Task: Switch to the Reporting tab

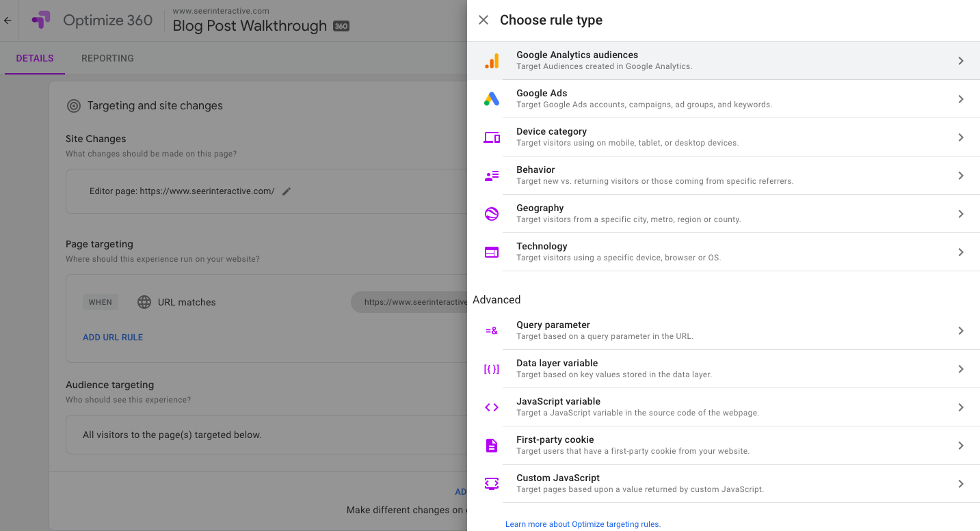Action: [107, 58]
